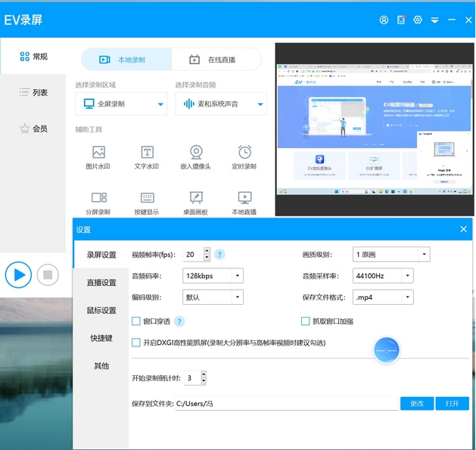Toggle the 抓取窗口加强 checkbox
Viewport: 476px width, 450px height.
click(x=306, y=321)
